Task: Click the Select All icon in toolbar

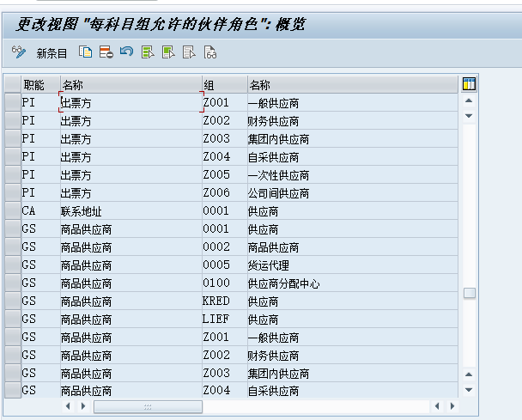Action: [x=148, y=53]
